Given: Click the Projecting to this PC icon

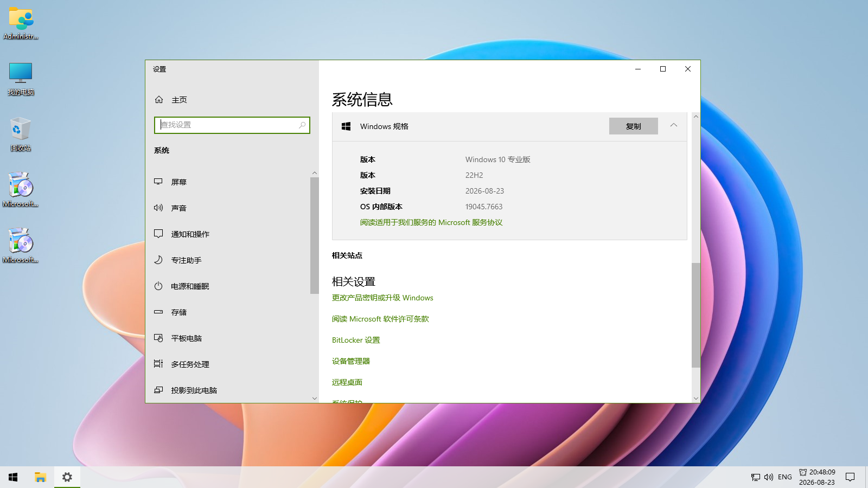Looking at the screenshot, I should pos(158,390).
